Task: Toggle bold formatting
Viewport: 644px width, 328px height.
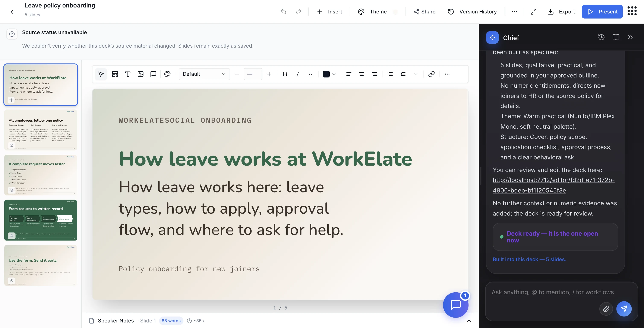Action: tap(285, 74)
